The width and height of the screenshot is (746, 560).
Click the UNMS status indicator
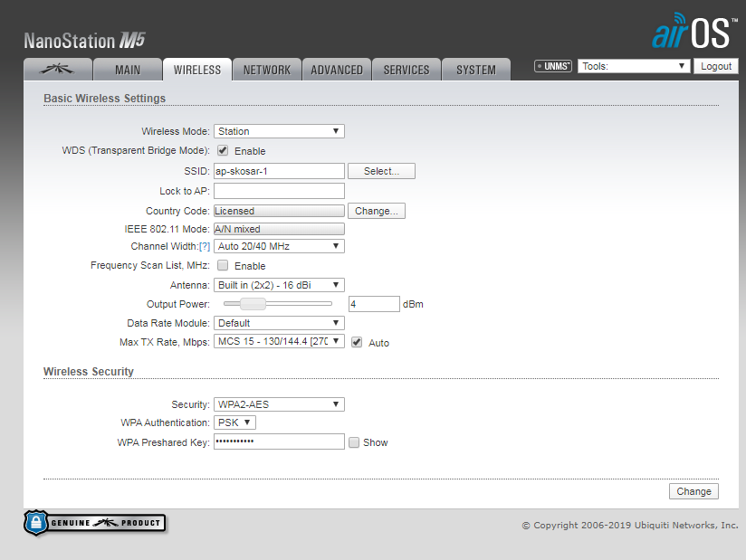tap(553, 66)
